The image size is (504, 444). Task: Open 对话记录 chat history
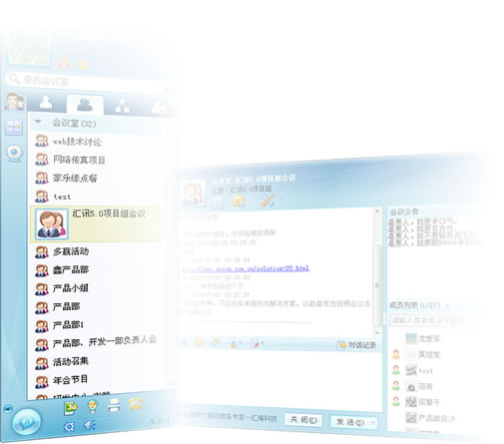tap(356, 345)
